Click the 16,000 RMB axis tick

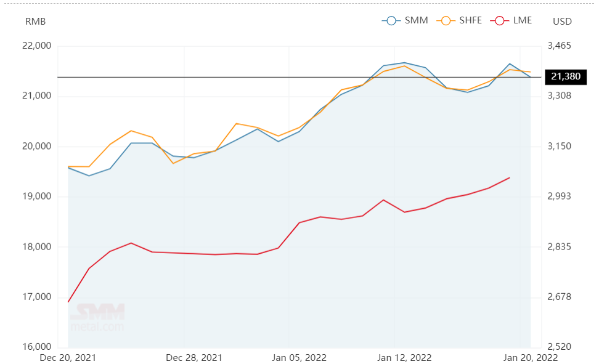point(37,346)
